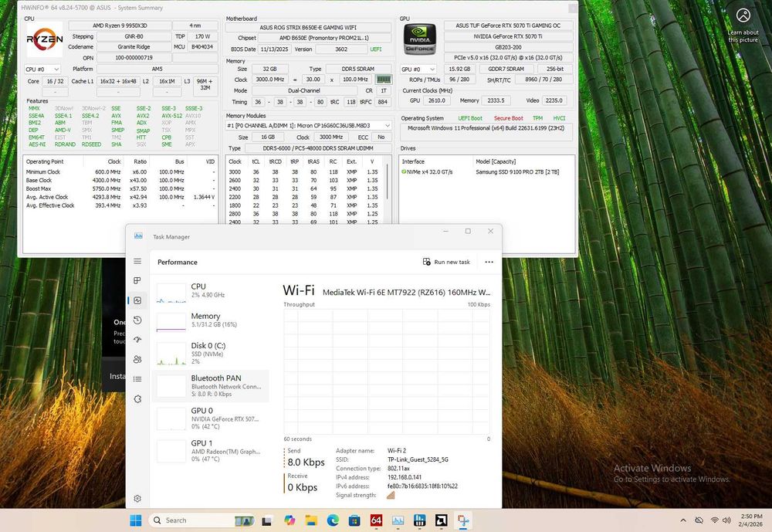Click NVMe x4 32.0 GT/s interface entry

click(428, 172)
